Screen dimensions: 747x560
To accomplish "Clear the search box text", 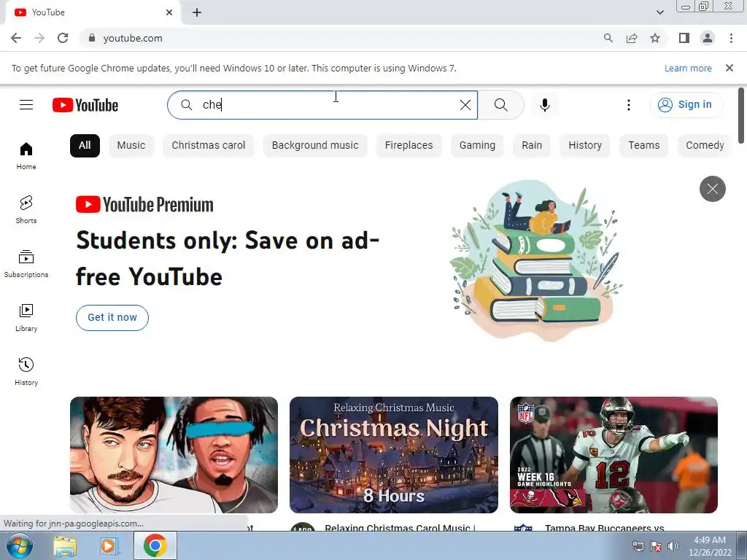I will [465, 105].
